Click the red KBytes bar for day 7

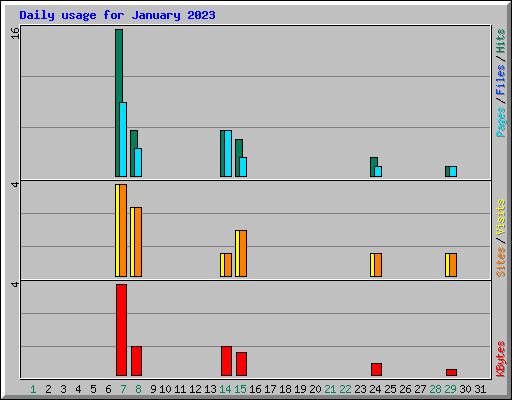(121, 330)
